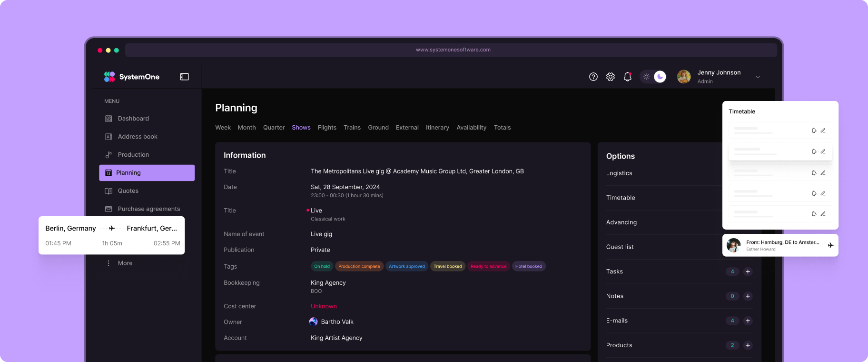
Task: Click the airplane icon on the Hamburg flight card
Action: pos(830,245)
